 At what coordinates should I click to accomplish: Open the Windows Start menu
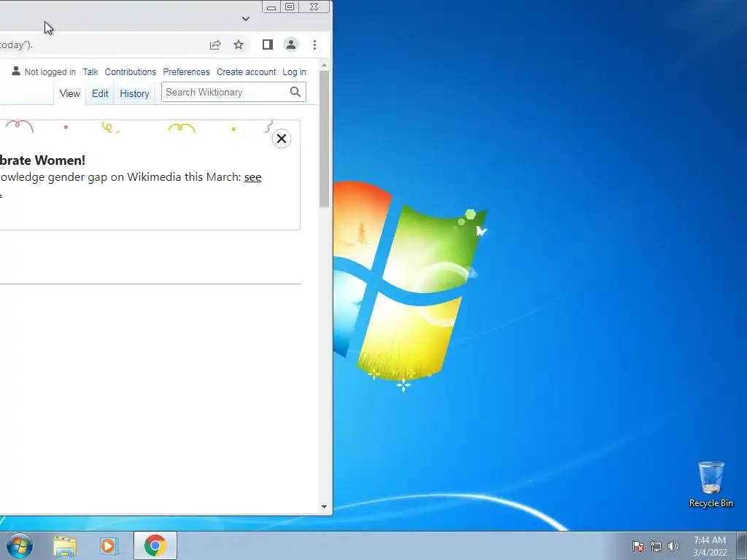[x=20, y=545]
